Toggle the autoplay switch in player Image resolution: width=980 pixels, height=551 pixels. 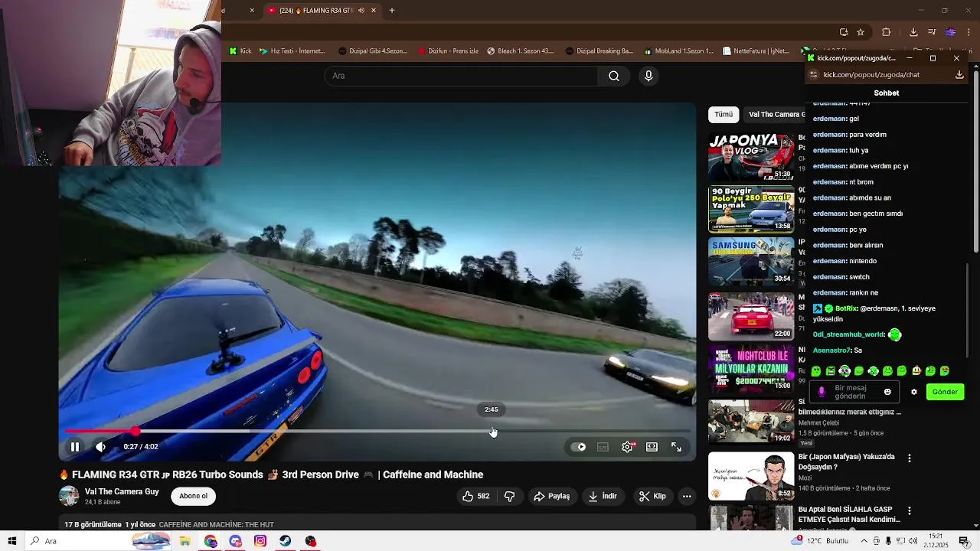579,447
